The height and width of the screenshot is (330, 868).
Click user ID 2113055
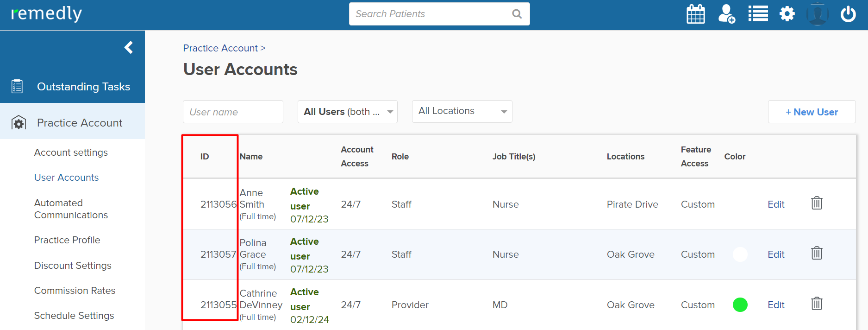tap(219, 305)
